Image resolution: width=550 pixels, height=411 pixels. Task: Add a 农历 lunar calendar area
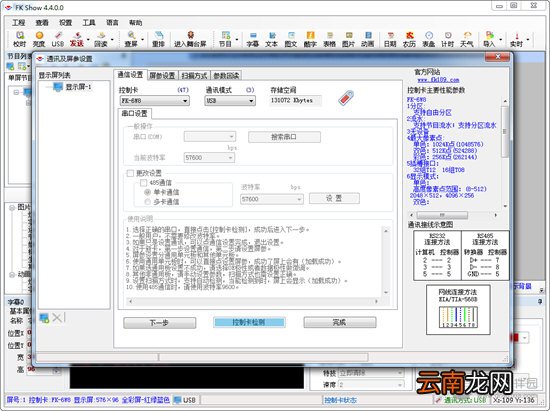pos(409,39)
